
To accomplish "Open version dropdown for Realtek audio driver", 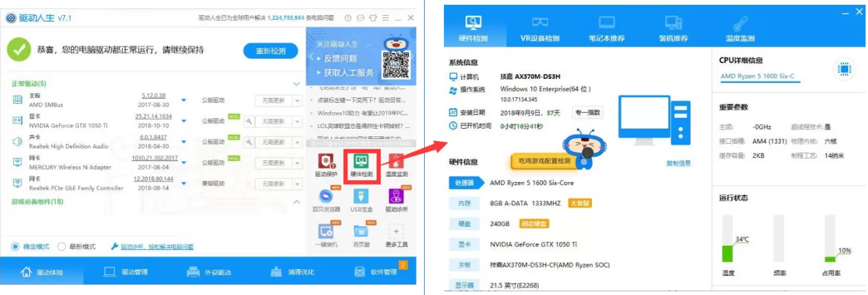I will coord(184,142).
